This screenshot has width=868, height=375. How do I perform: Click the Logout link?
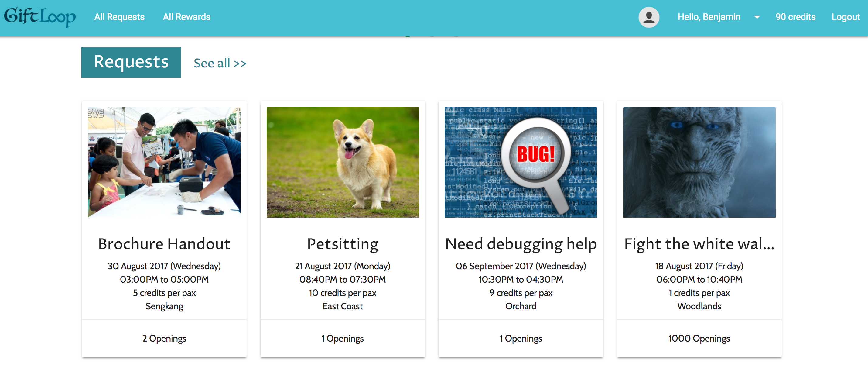(845, 17)
